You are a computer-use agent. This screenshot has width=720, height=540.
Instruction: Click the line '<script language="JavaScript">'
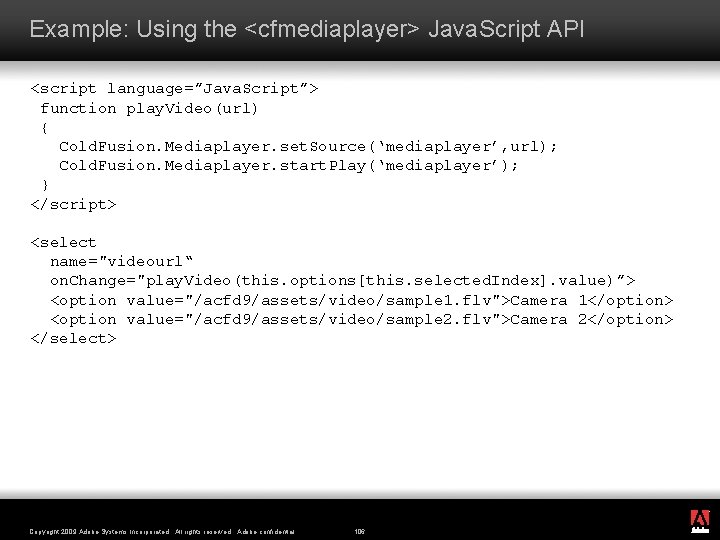[x=174, y=88]
